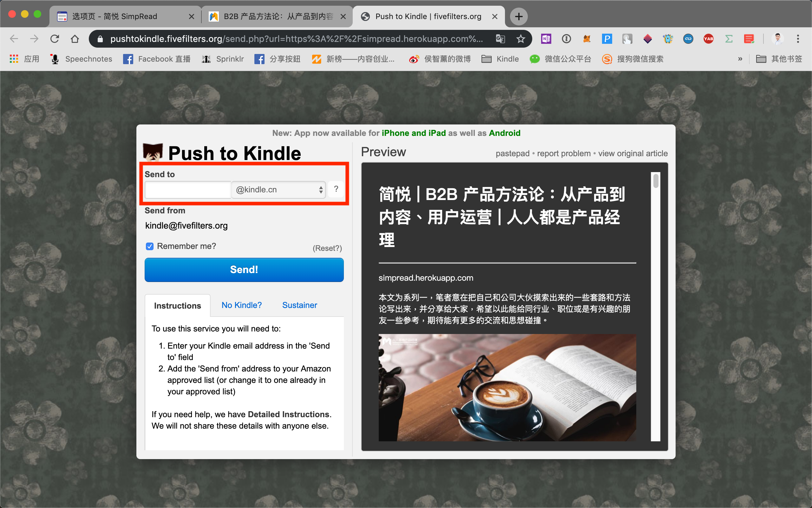Click view original article link
The height and width of the screenshot is (508, 812).
tap(633, 154)
